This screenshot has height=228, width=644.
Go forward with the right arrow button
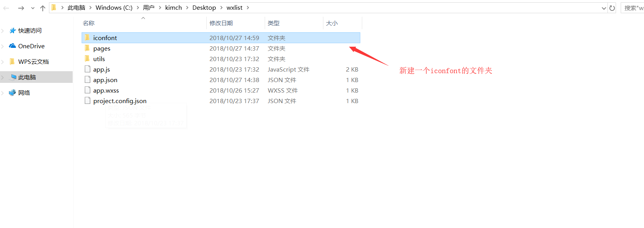coord(21,8)
